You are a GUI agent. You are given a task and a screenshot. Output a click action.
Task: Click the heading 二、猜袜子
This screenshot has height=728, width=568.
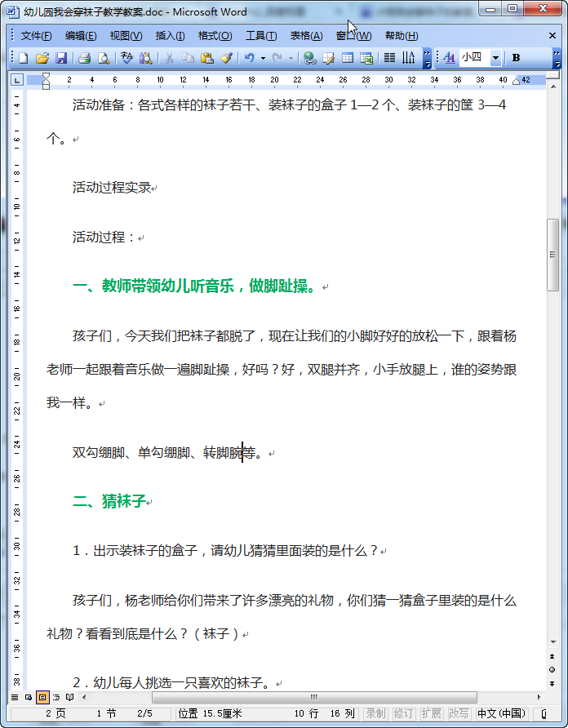pos(109,501)
